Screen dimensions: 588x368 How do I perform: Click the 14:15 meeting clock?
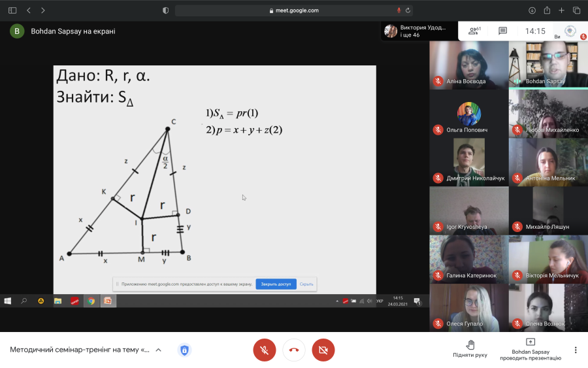coord(535,31)
